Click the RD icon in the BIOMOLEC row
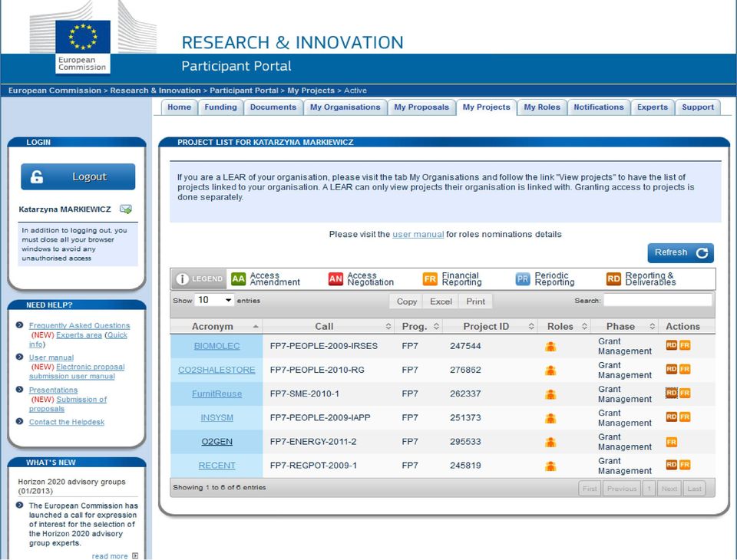 pyautogui.click(x=671, y=345)
